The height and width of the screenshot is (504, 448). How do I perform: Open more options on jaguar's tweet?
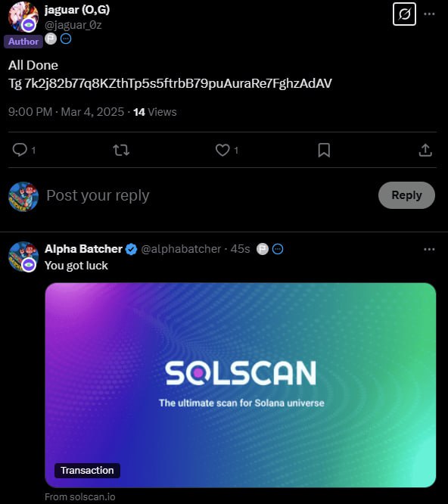429,14
